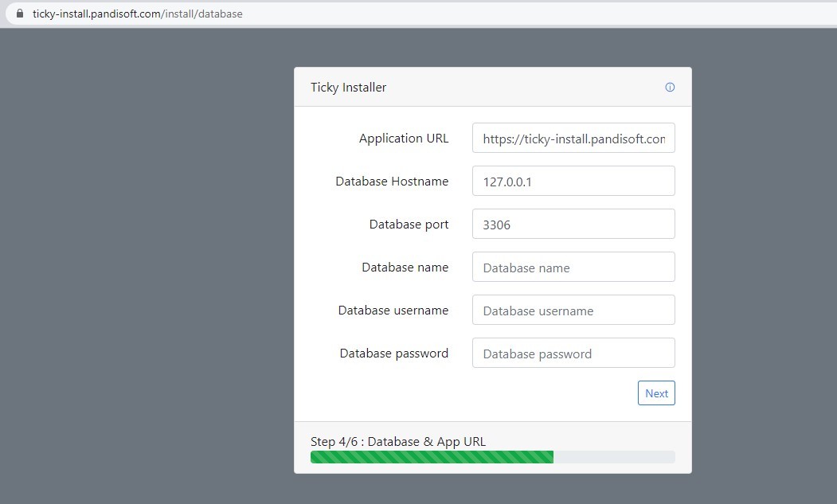837x504 pixels.
Task: Click the 'Database port' label
Action: coord(409,225)
